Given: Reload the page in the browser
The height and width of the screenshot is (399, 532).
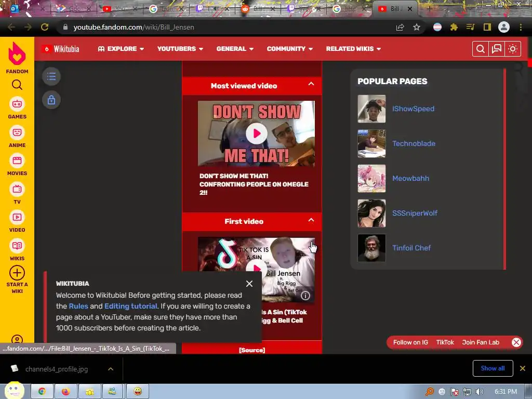Looking at the screenshot, I should click(45, 27).
